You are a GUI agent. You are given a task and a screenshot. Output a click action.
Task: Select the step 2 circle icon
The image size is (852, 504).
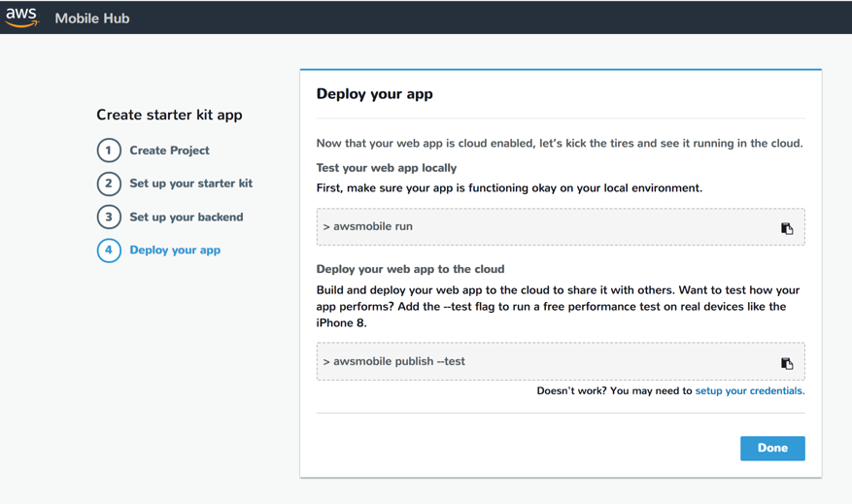109,184
